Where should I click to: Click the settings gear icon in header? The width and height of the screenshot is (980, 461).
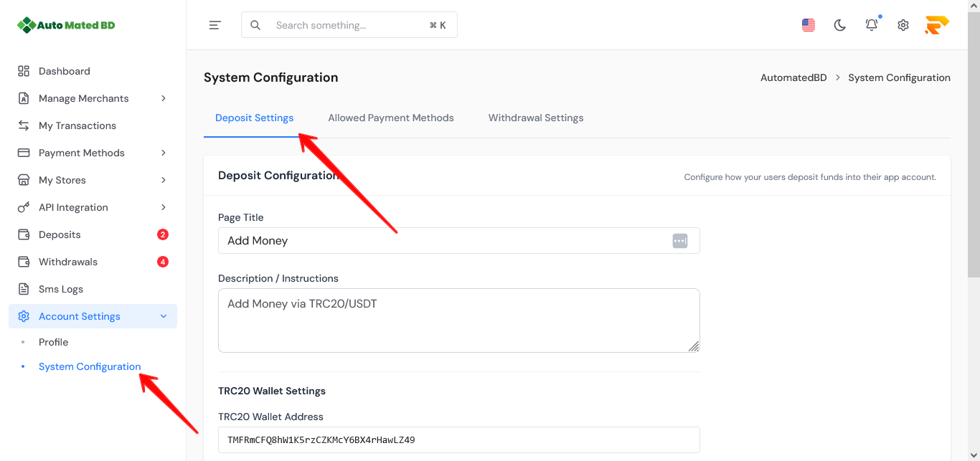tap(903, 25)
